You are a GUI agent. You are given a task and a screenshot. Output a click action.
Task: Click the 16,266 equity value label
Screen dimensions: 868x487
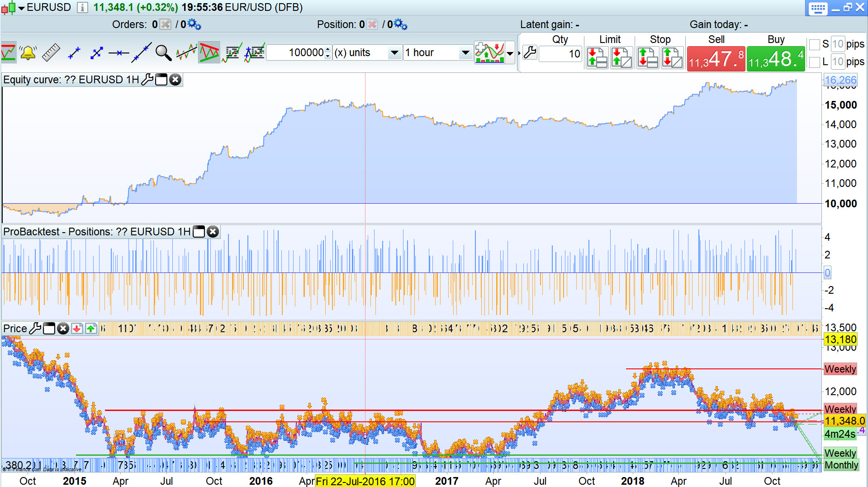[840, 80]
